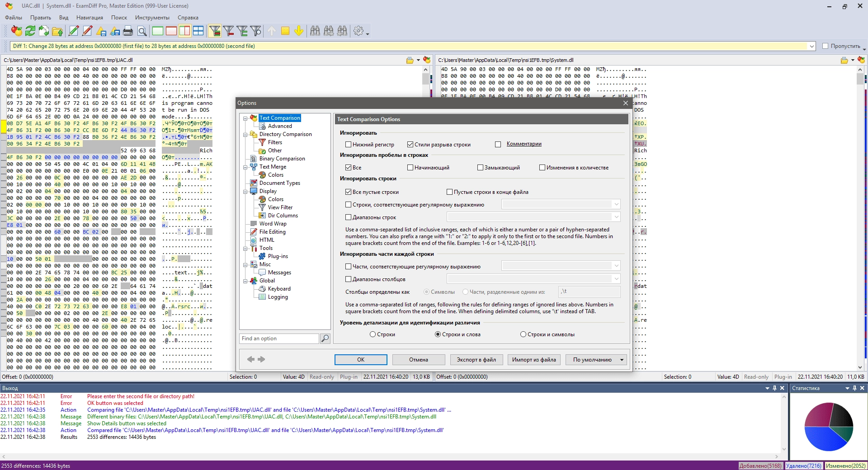Open the Файлы menu
This screenshot has height=470, width=868.
tap(14, 18)
